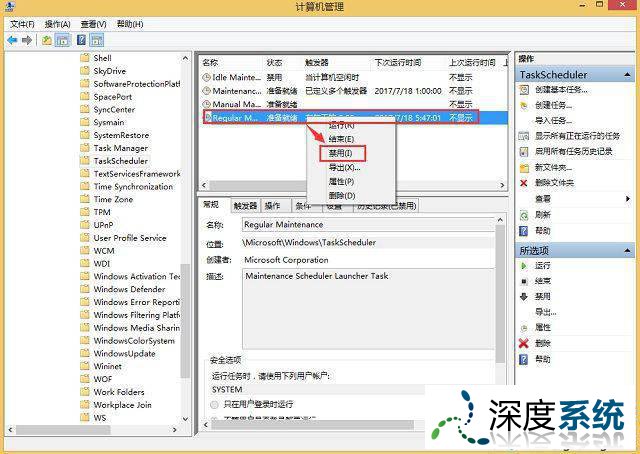Click the Back arrow toolbar icon

(x=12, y=40)
